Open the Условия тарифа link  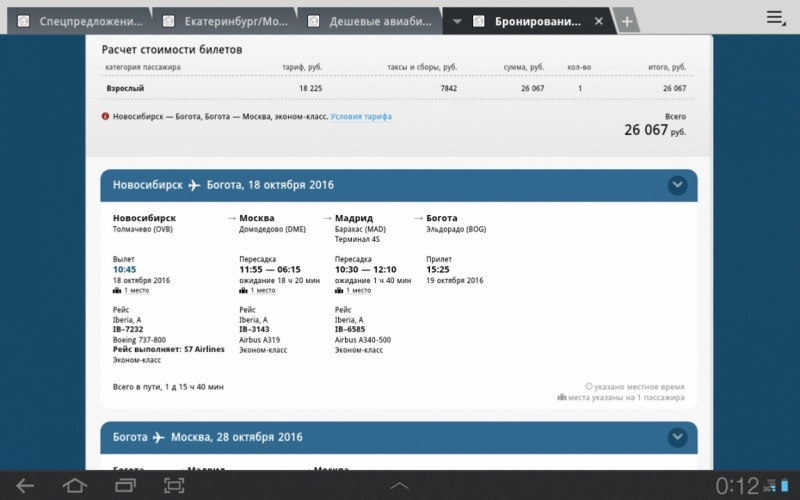coord(361,116)
